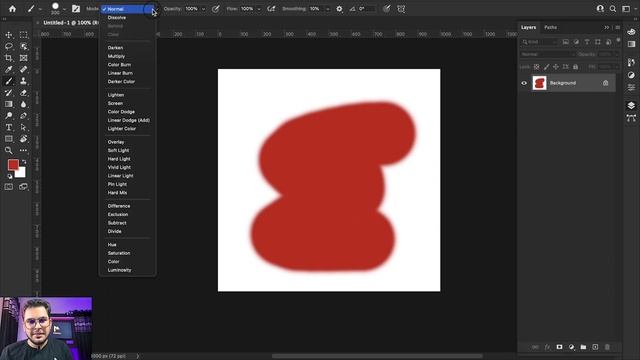The height and width of the screenshot is (360, 640).
Task: Choose Screen blend mode
Action: pyautogui.click(x=115, y=103)
